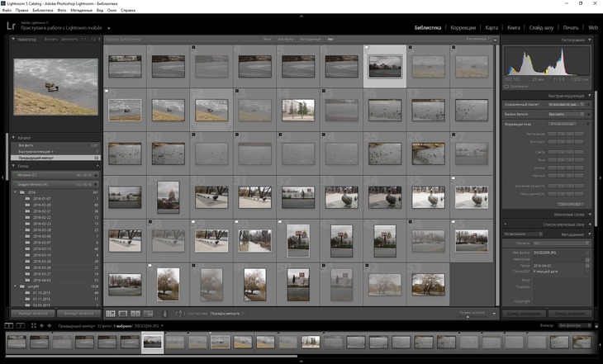This screenshot has width=603, height=364.
Task: Switch to Loupe view in toolbar
Action: 123,314
